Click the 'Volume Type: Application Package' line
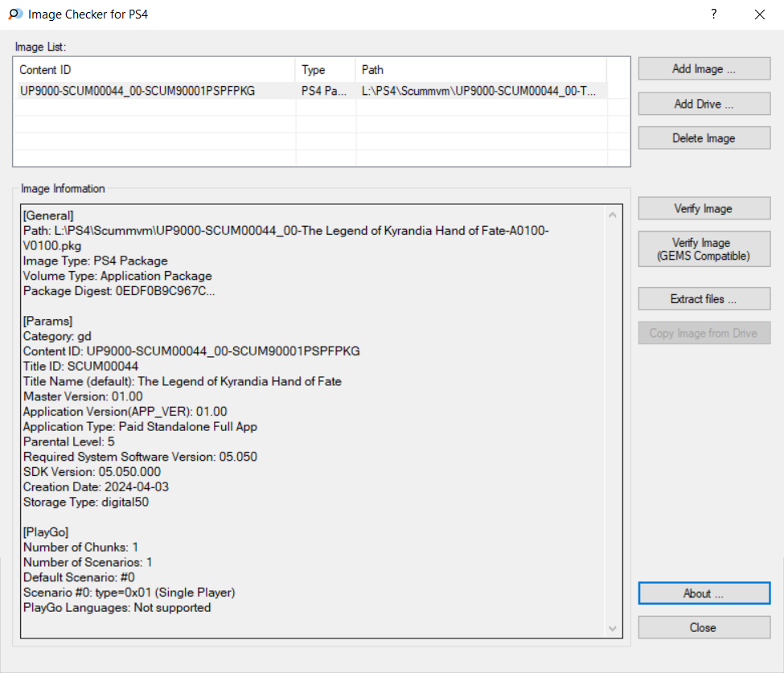This screenshot has height=673, width=784. tap(117, 276)
